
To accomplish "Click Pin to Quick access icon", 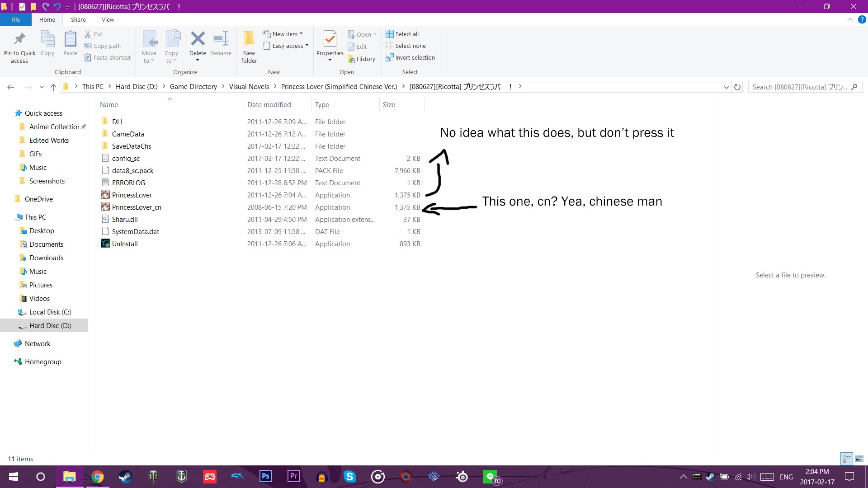I will (19, 39).
